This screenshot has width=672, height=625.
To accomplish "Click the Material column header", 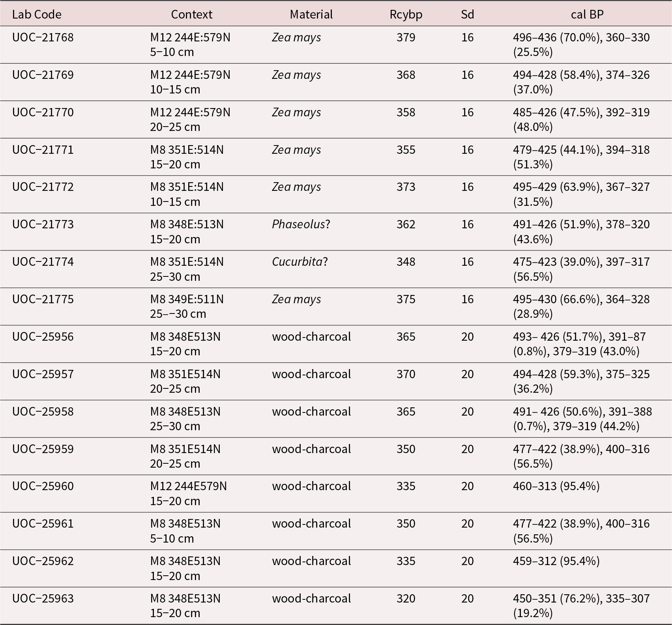I will point(311,15).
